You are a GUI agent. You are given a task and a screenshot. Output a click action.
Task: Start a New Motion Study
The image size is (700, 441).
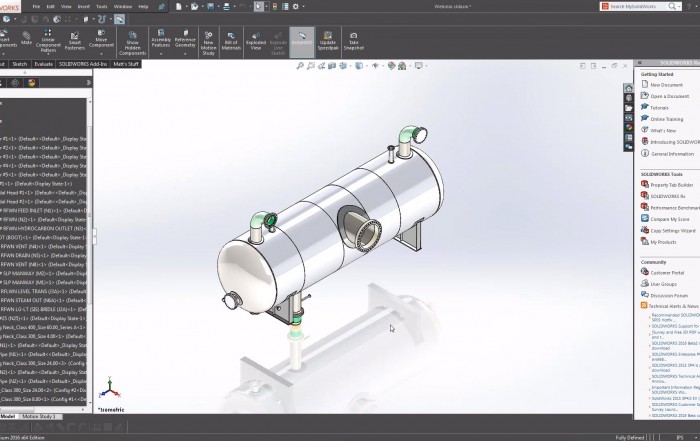coord(208,40)
